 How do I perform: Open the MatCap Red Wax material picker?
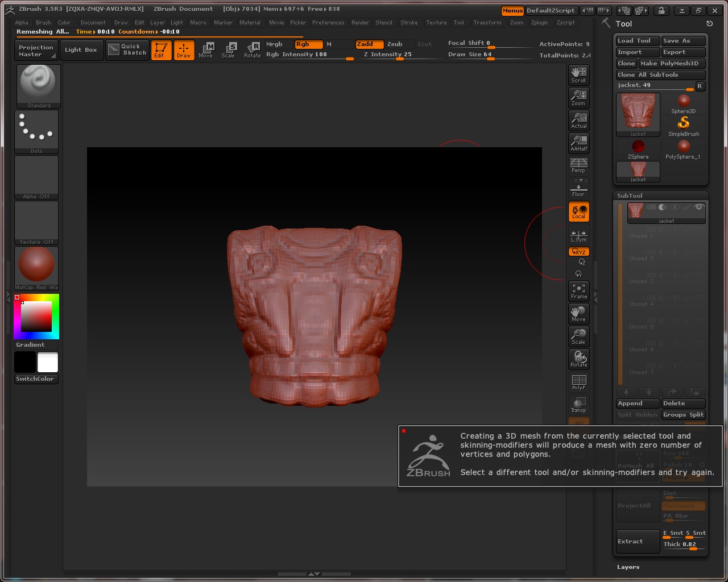pyautogui.click(x=37, y=268)
